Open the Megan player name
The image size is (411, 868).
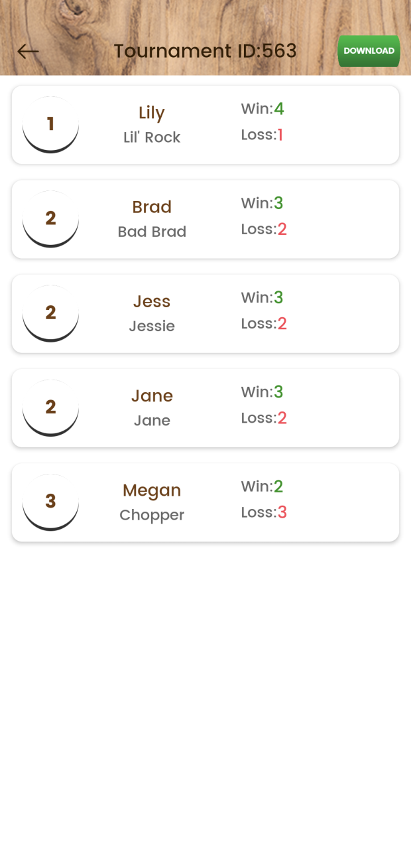click(x=152, y=490)
